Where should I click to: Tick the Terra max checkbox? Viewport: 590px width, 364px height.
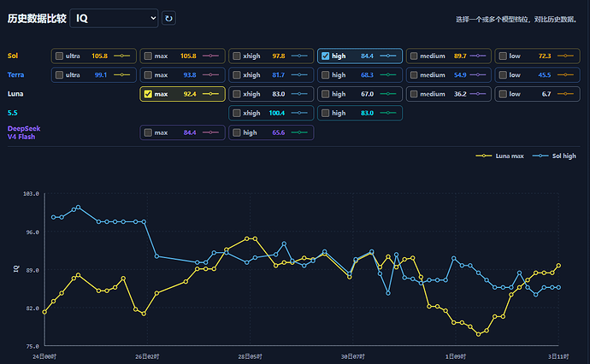tap(148, 75)
